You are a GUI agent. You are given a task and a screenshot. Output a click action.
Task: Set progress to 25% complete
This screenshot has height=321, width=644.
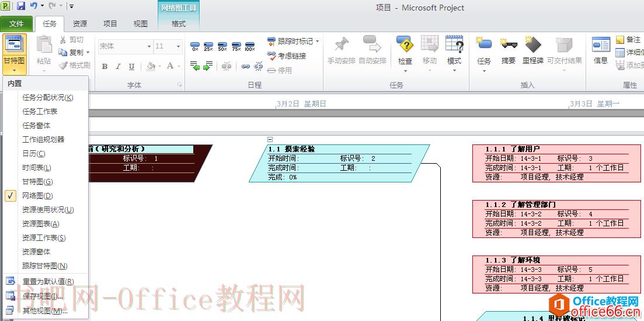click(x=208, y=46)
